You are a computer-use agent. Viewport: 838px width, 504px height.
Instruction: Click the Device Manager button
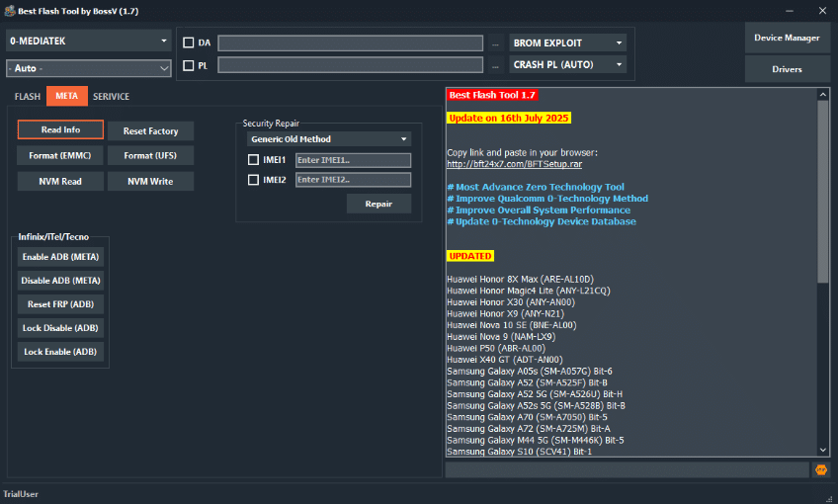tap(787, 38)
